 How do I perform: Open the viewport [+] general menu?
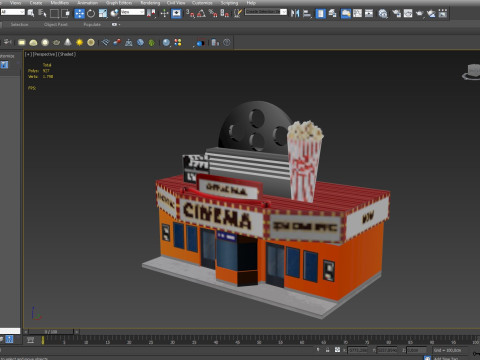coord(29,54)
